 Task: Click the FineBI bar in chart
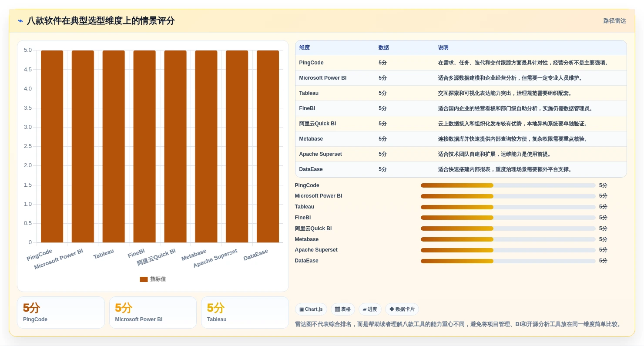coord(144,146)
